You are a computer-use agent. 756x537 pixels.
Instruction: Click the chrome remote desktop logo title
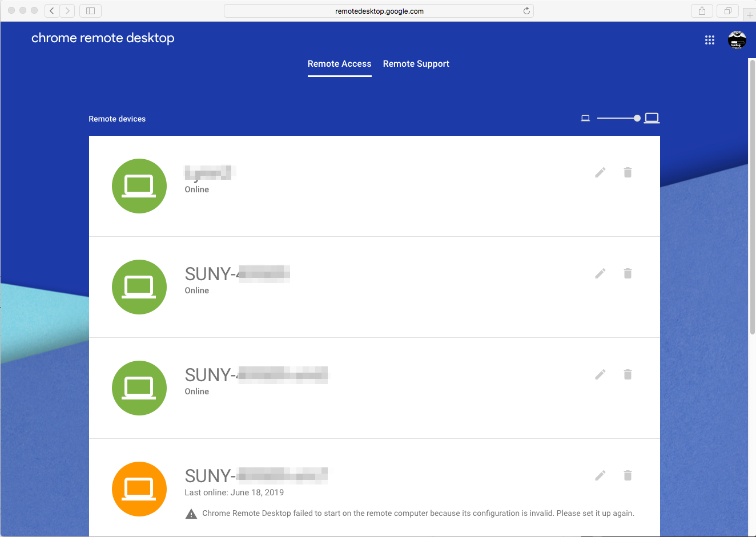click(103, 38)
